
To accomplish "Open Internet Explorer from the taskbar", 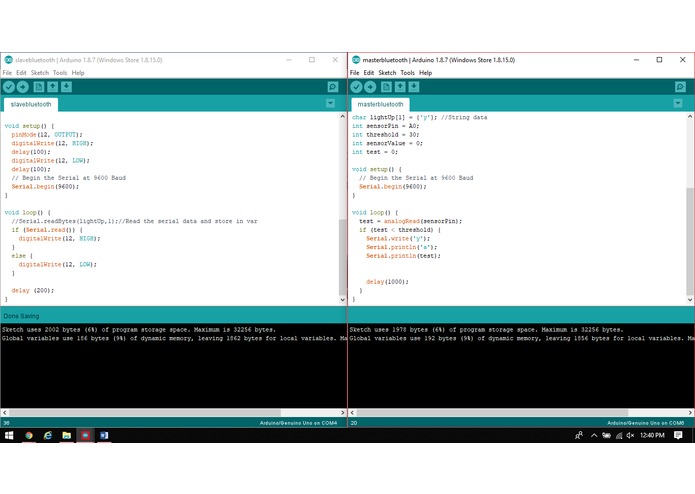I will pos(48,436).
